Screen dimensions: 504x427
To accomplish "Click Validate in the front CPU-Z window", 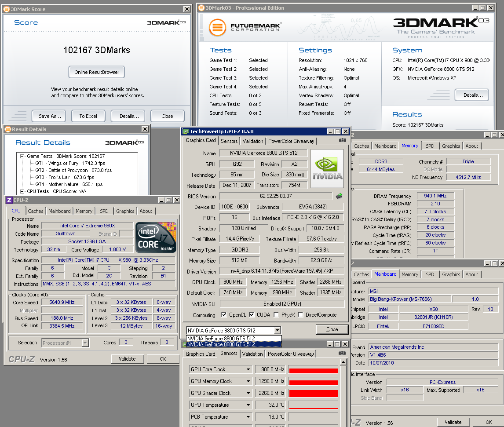I will tap(127, 359).
